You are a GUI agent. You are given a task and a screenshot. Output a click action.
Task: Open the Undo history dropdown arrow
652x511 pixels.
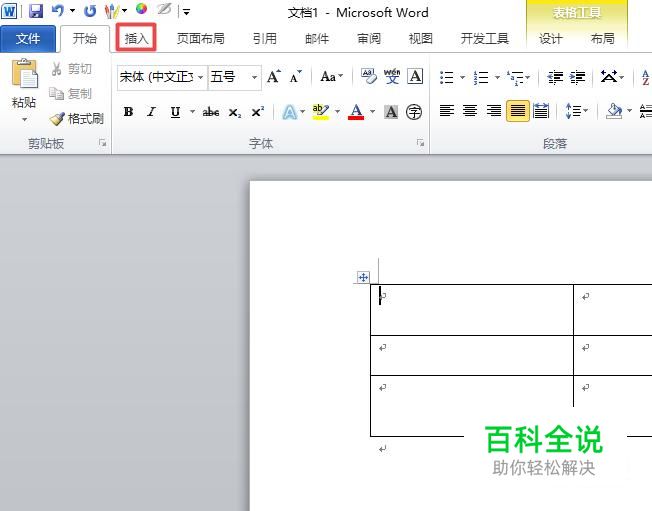pos(72,11)
